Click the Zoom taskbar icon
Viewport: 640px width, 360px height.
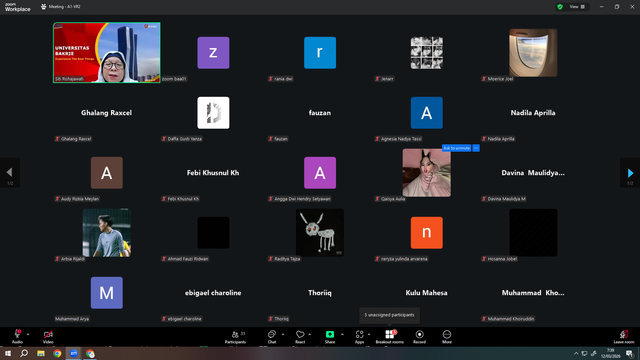[74, 353]
